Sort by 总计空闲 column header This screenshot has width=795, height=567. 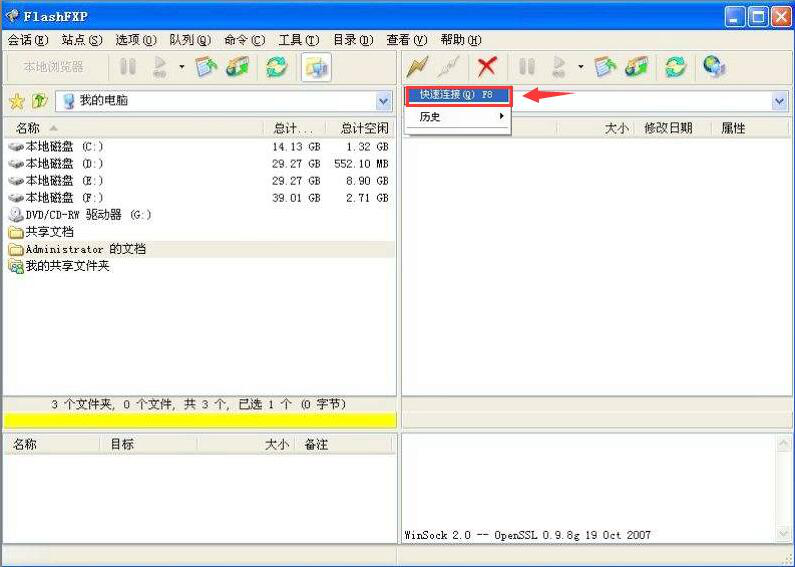coord(361,128)
